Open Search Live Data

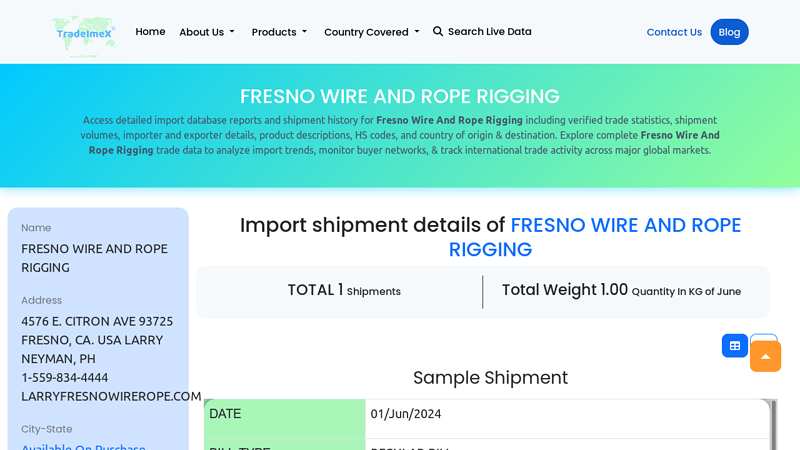click(x=489, y=32)
